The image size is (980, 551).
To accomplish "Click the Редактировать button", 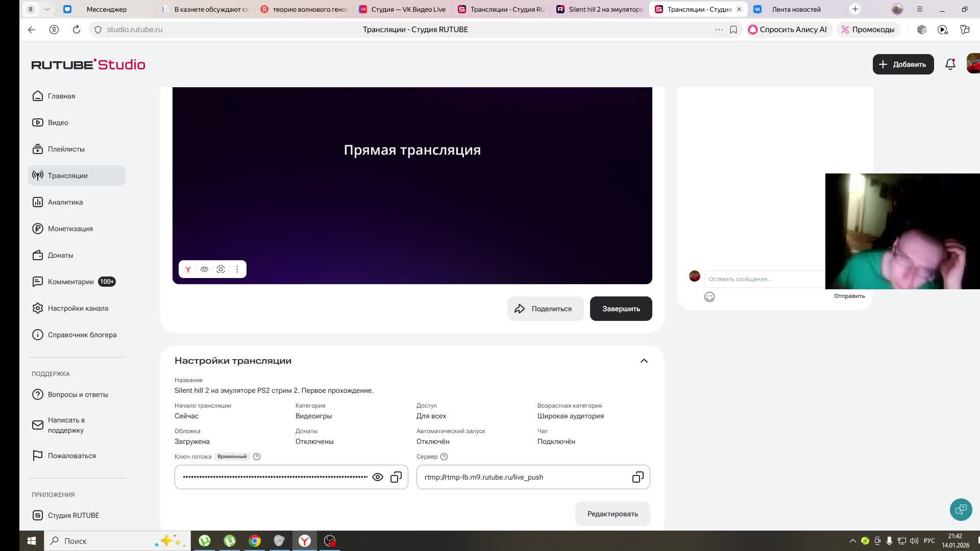I will [x=612, y=514].
